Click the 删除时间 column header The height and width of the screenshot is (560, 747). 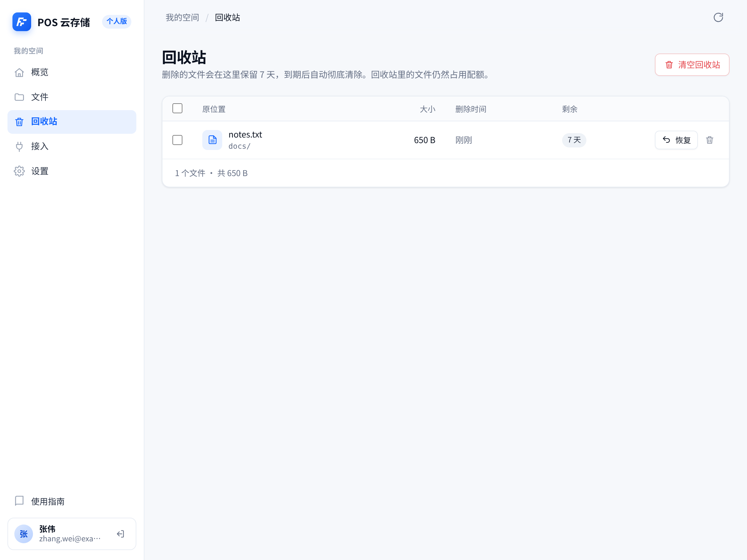pyautogui.click(x=471, y=109)
